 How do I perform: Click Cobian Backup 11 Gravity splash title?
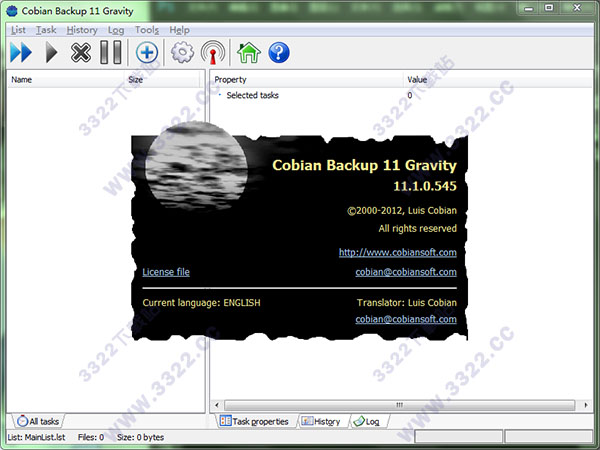tap(365, 165)
